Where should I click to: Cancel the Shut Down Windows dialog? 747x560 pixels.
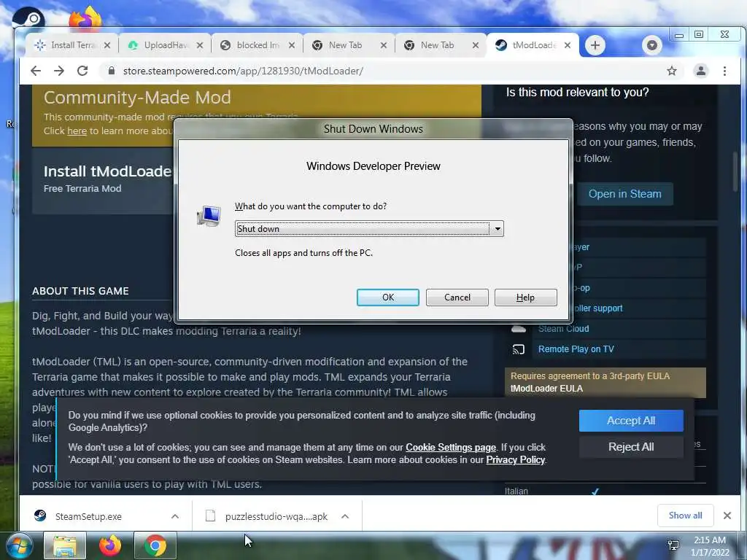[457, 297]
